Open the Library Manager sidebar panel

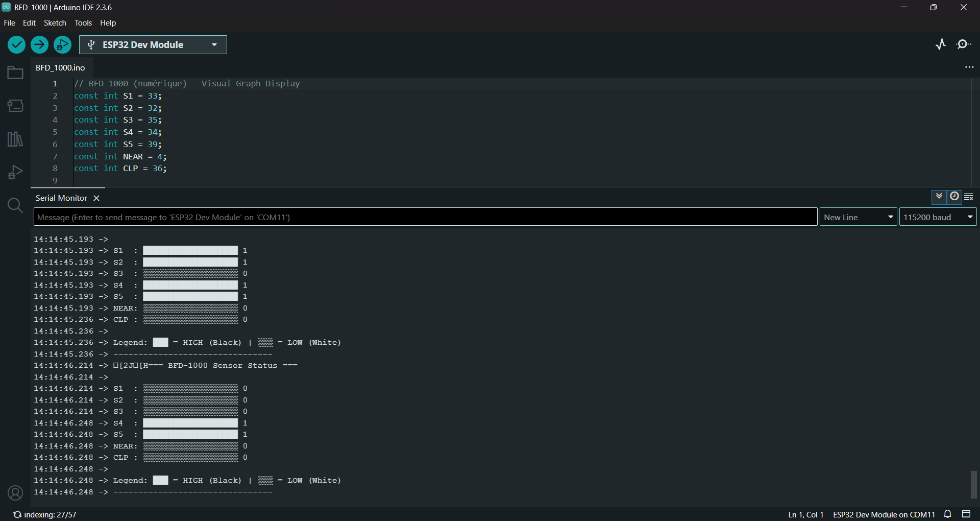point(15,139)
